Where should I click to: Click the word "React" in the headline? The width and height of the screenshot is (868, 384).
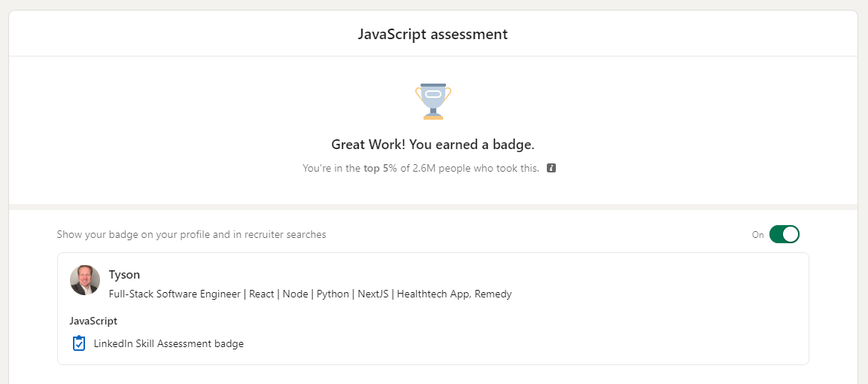pos(261,294)
